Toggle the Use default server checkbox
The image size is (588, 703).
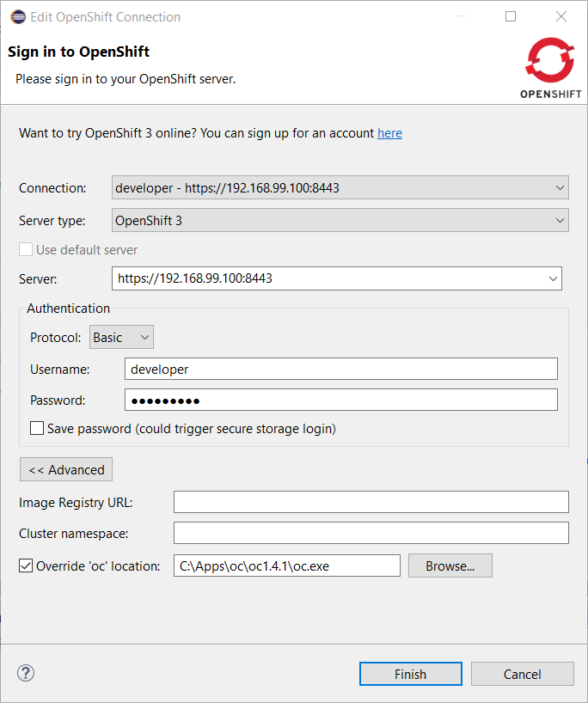point(26,249)
